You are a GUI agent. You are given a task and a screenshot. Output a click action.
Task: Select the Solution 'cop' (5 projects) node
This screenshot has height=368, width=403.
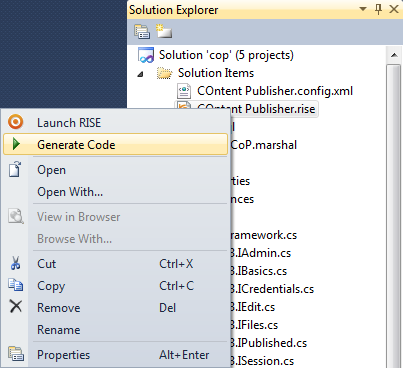point(226,55)
